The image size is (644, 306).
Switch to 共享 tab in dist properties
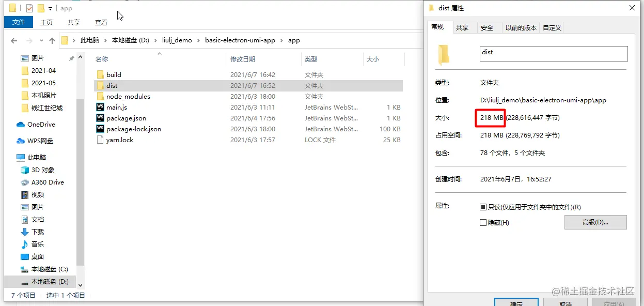[462, 28]
